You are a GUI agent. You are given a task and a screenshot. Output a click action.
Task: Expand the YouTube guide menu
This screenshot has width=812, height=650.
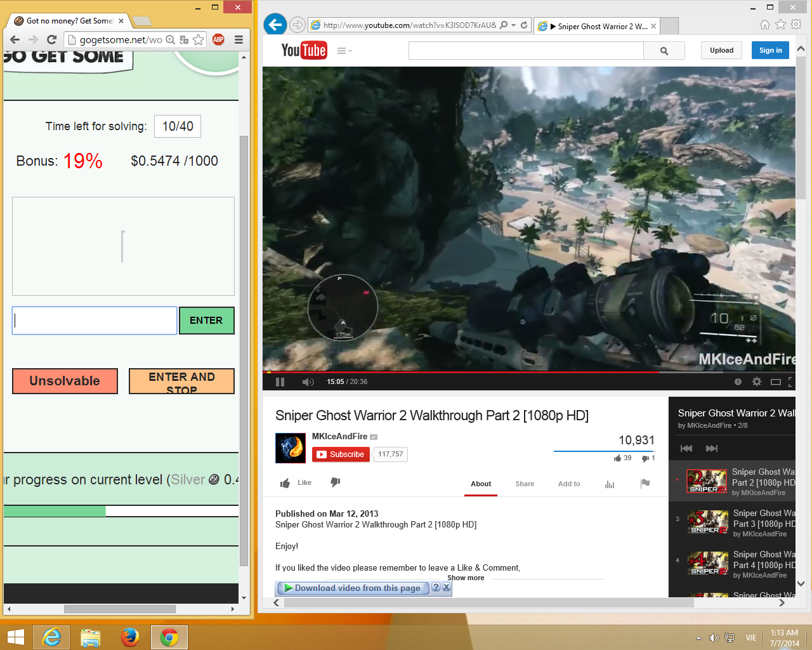pos(344,51)
